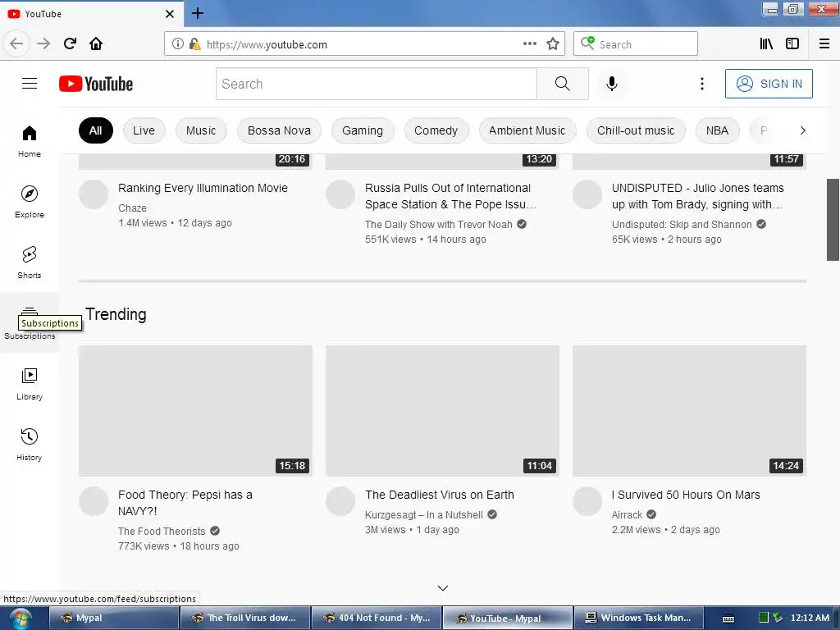Open Shorts in the sidebar
The height and width of the screenshot is (630, 840).
coord(30,262)
